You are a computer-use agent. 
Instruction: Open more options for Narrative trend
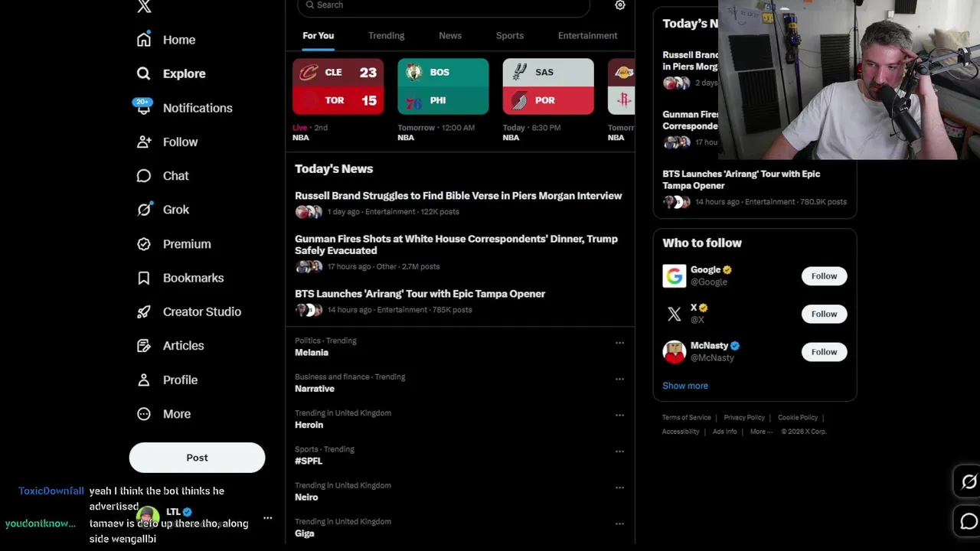(x=619, y=379)
